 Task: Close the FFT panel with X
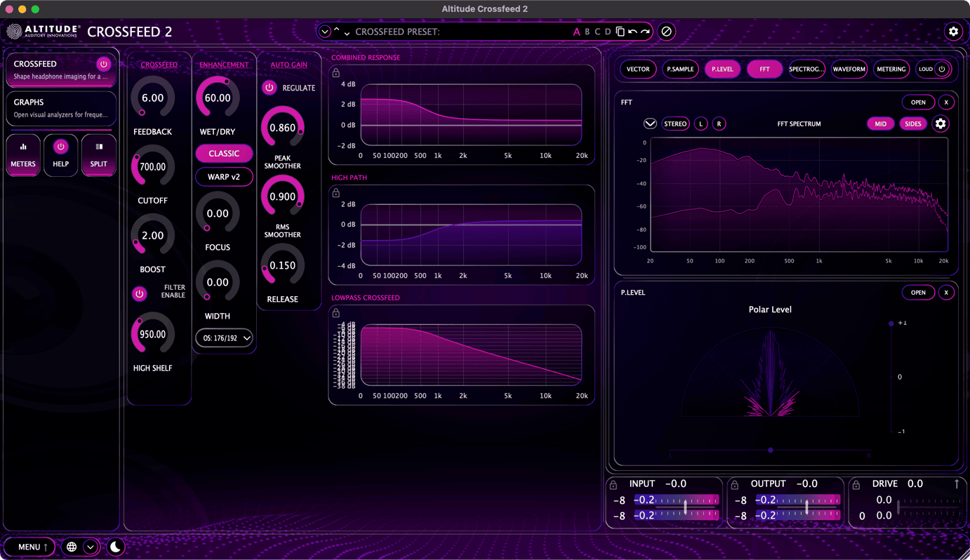946,102
